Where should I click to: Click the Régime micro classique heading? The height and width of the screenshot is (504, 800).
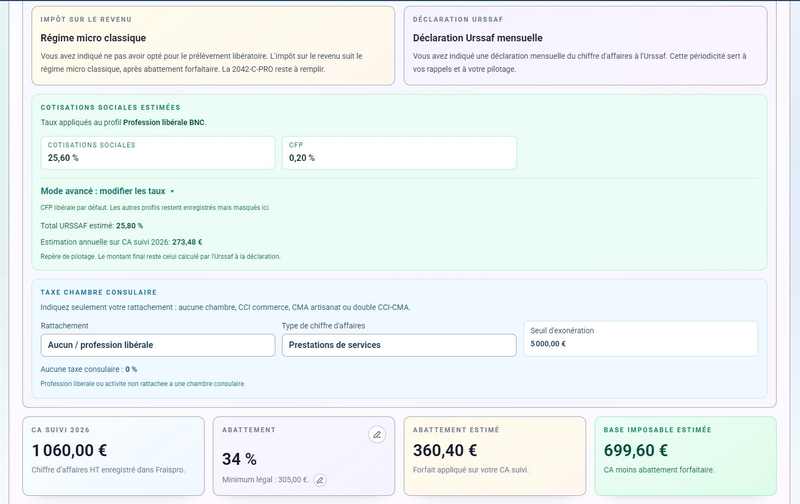(93, 38)
